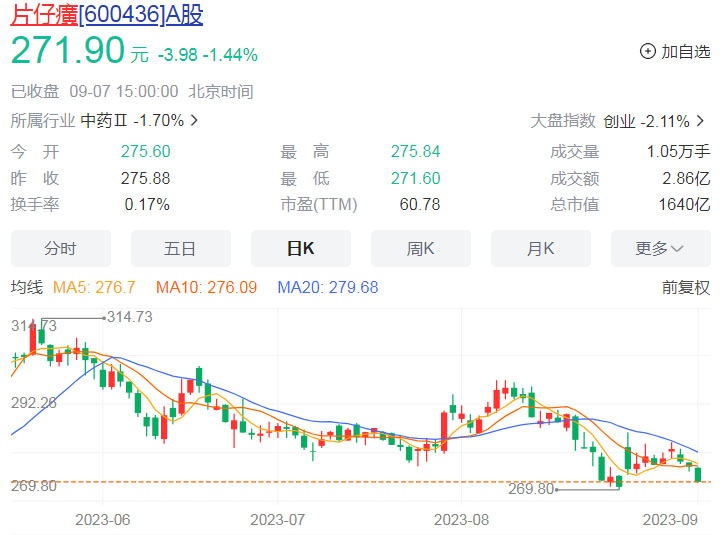The image size is (723, 535).
Task: Click the 昨收 value 275.88
Action: (x=146, y=178)
